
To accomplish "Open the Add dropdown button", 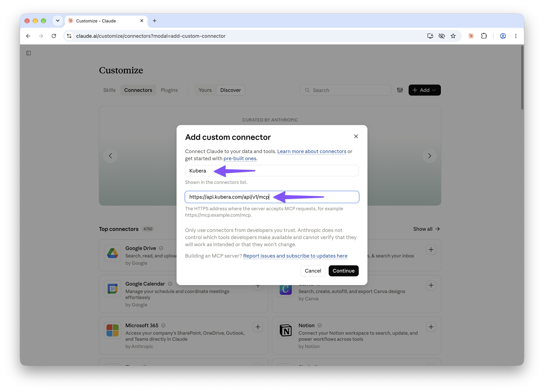I will pos(424,90).
